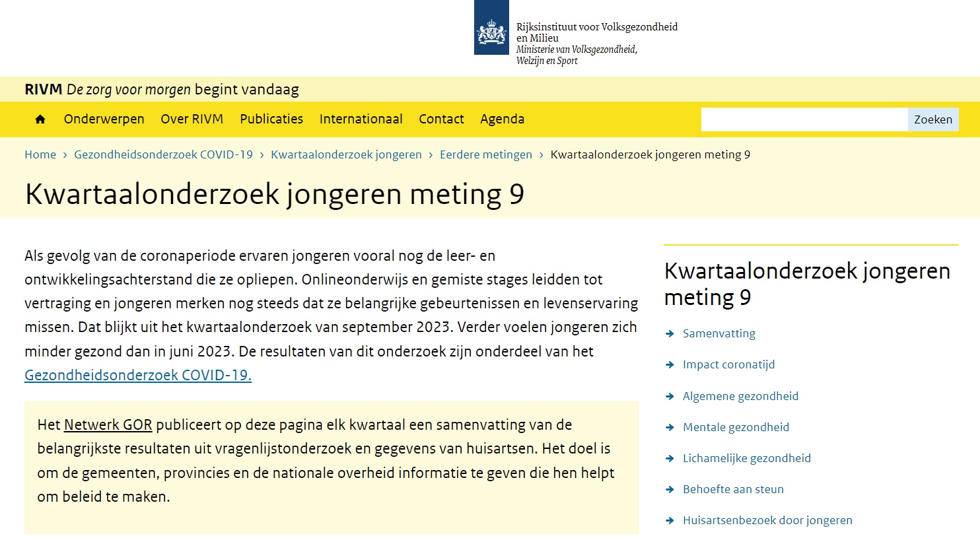This screenshot has width=980, height=540.
Task: Click the arrow icon beside Impact coronatijd
Action: (x=670, y=365)
